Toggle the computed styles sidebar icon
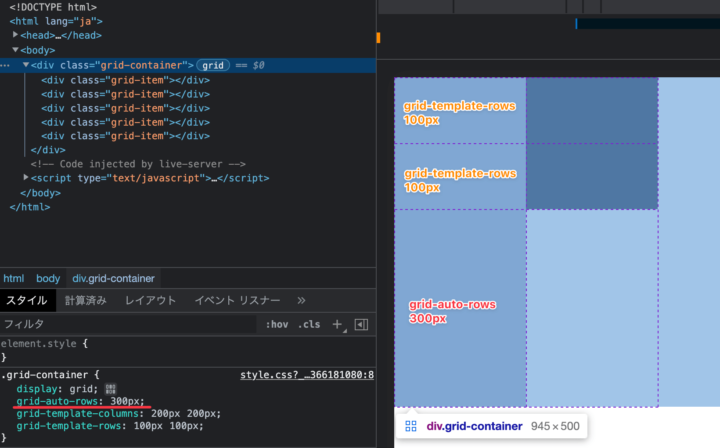 tap(361, 325)
